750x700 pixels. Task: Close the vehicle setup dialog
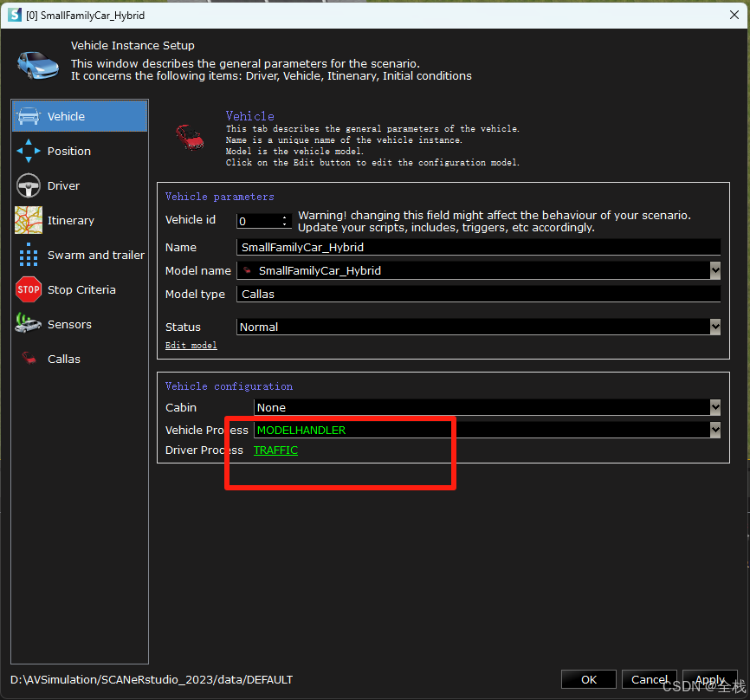(734, 15)
